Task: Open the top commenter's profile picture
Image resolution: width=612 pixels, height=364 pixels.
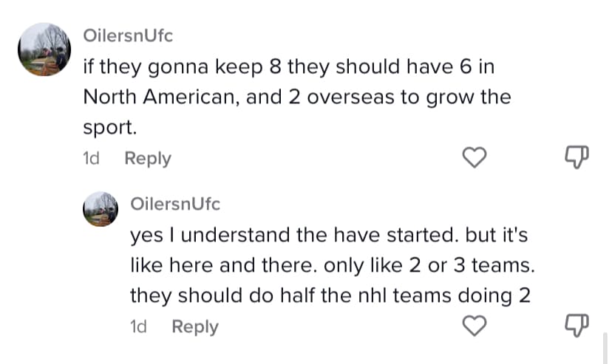Action: click(44, 49)
